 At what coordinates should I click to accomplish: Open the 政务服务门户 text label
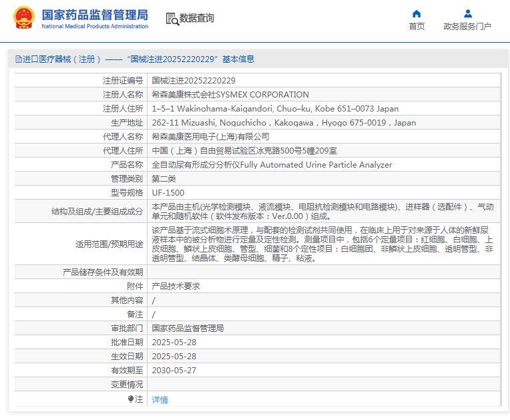[x=467, y=27]
